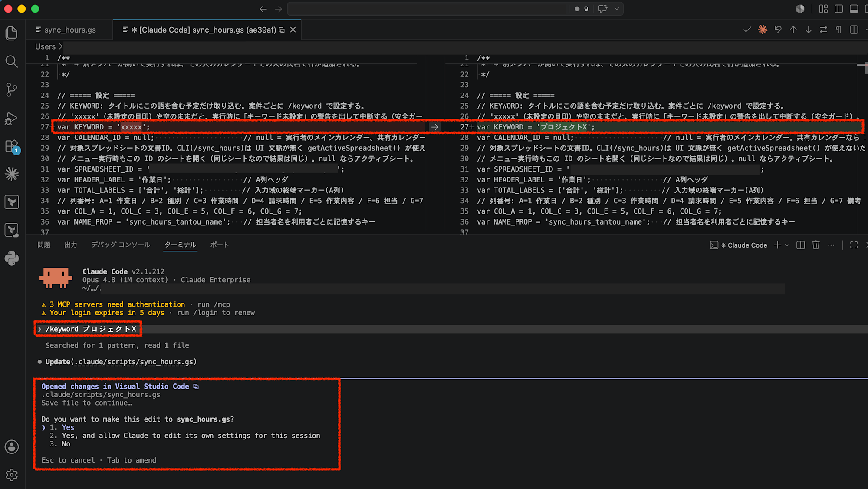Expand the Users breadcrumb chevron
Viewport: 868px width, 489px height.
click(x=61, y=46)
